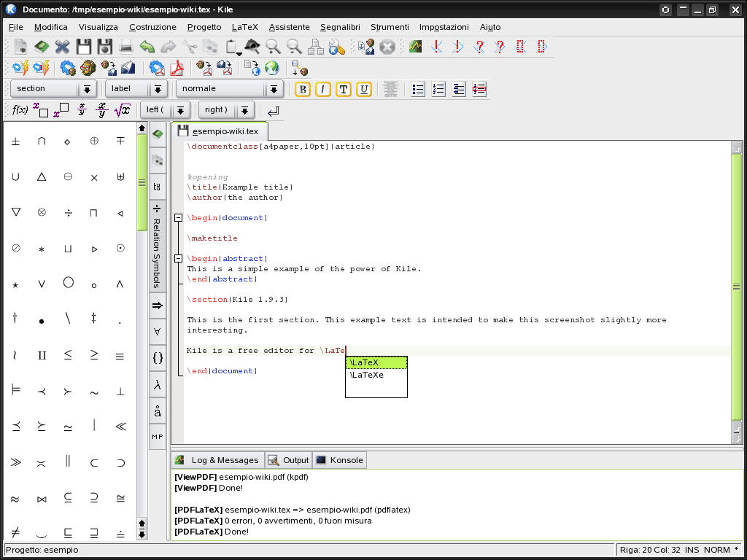Insert a numbered enumerate list
747x560 pixels.
tap(438, 89)
